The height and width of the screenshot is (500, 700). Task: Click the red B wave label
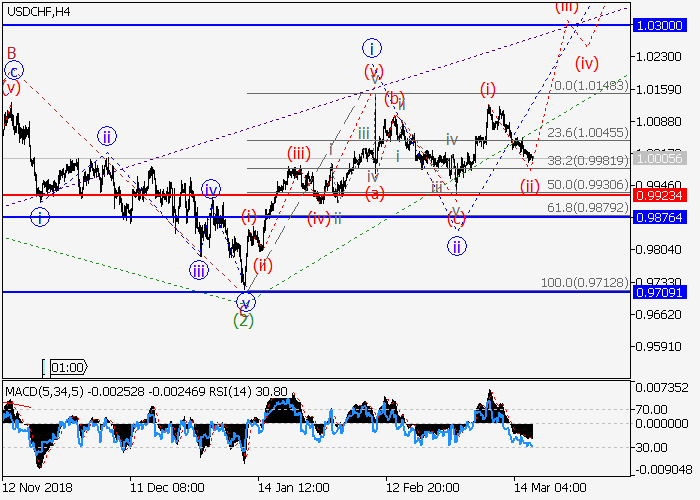point(12,52)
